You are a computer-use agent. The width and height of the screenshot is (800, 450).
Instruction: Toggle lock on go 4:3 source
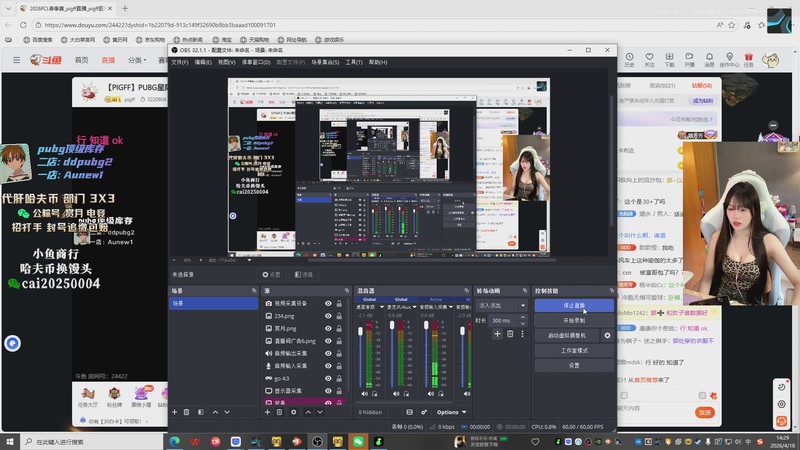[339, 379]
